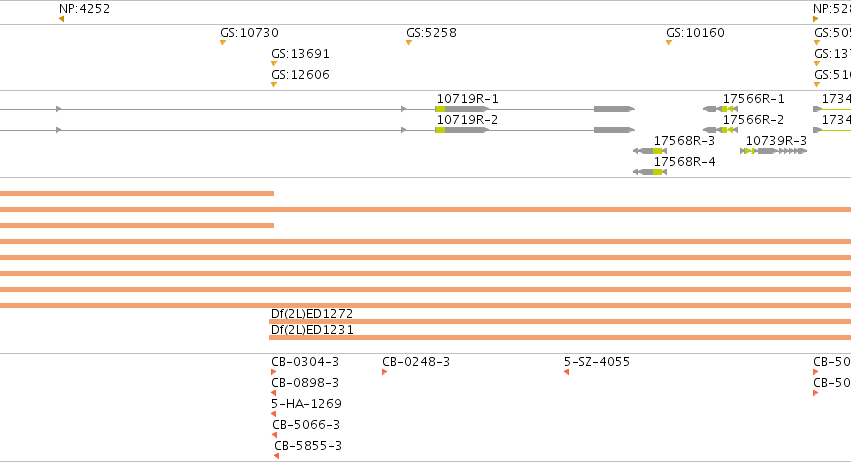Click the 17566R-2 gene model glyph
The image size is (851, 462).
click(720, 130)
